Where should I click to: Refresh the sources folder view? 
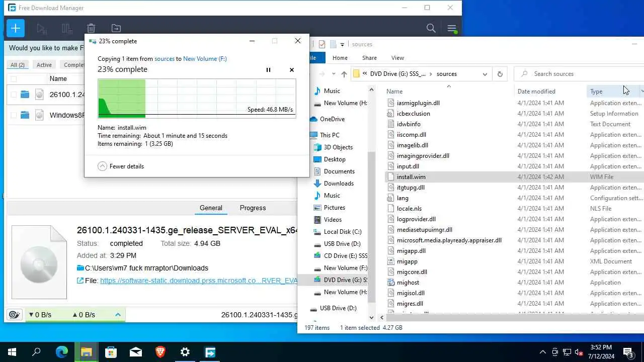click(500, 74)
